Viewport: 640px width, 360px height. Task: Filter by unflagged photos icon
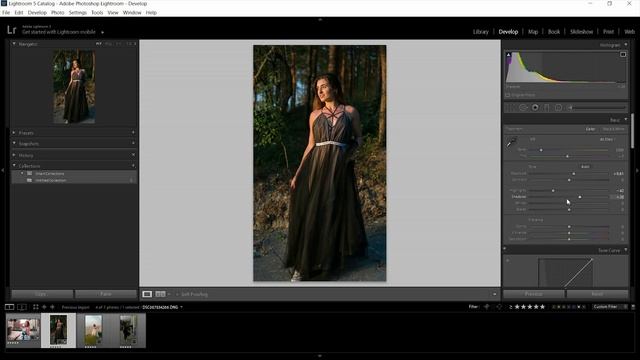tap(499, 307)
